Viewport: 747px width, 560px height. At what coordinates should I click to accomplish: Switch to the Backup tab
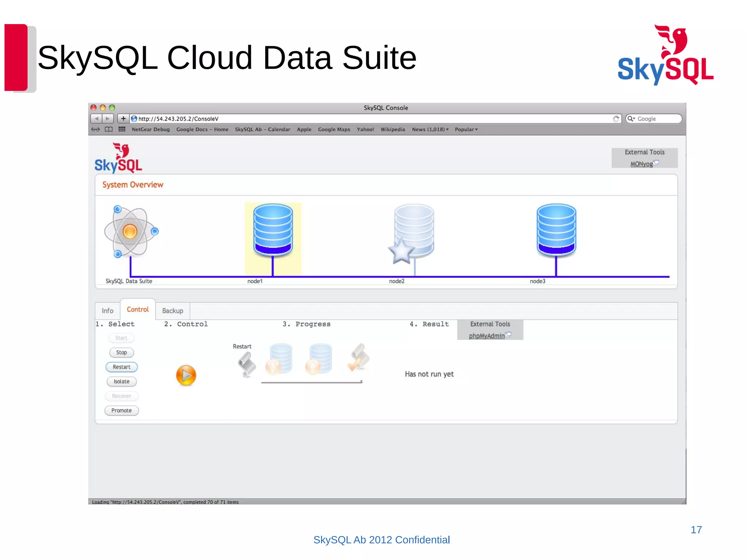point(173,311)
